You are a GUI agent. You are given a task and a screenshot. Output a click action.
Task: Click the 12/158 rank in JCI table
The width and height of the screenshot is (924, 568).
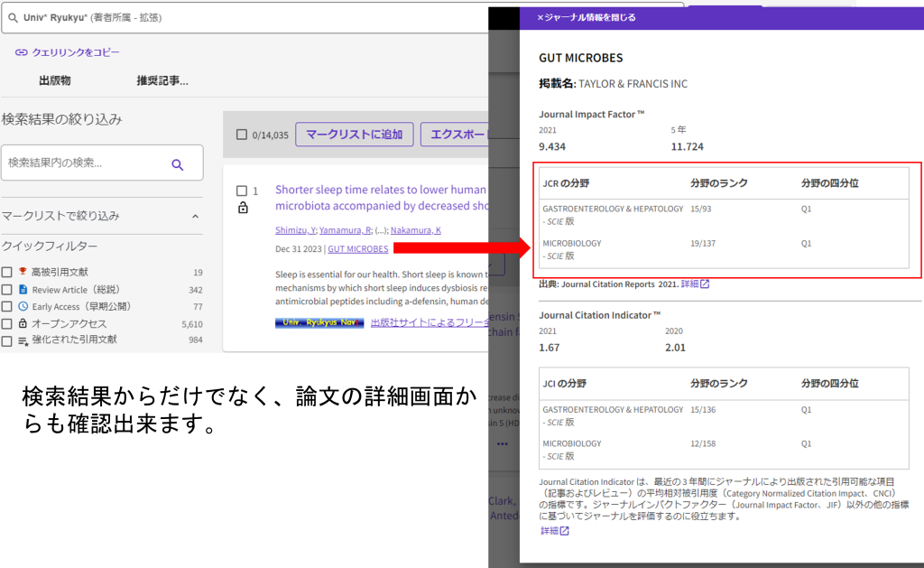tap(703, 443)
